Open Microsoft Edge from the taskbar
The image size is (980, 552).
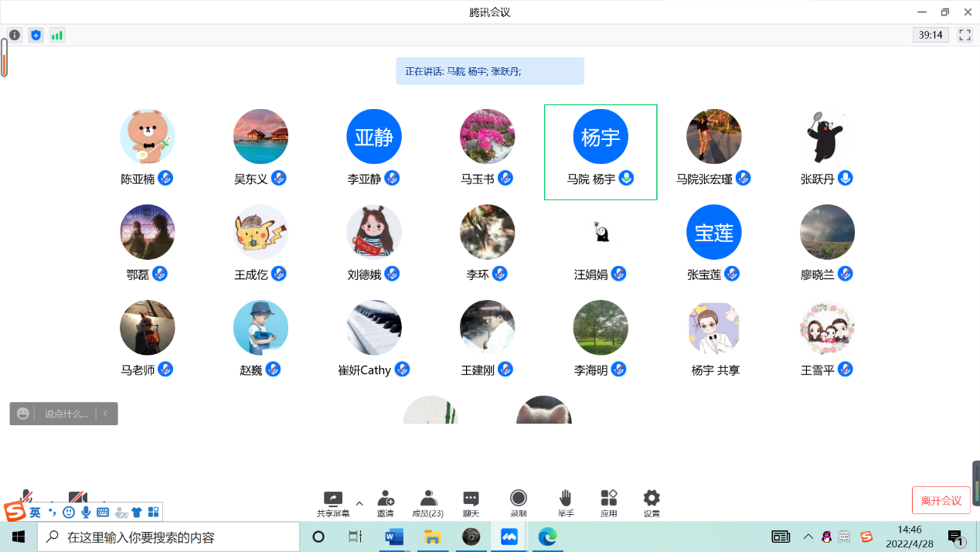point(547,537)
